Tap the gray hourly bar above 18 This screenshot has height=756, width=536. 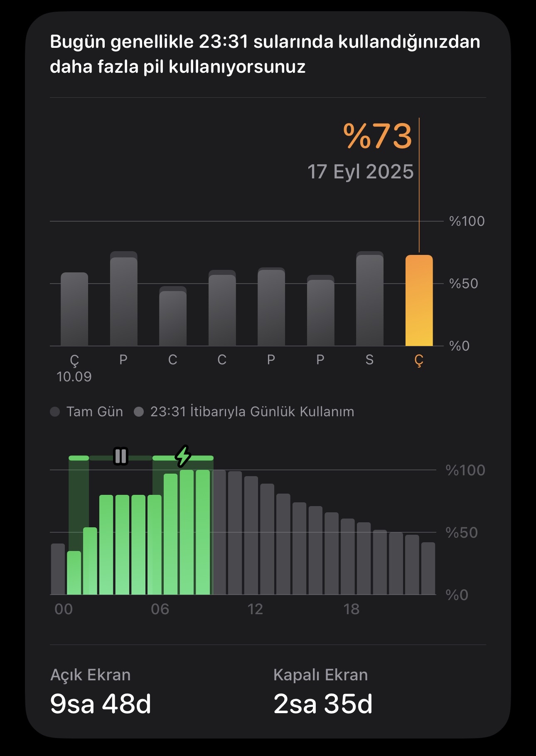tap(348, 556)
